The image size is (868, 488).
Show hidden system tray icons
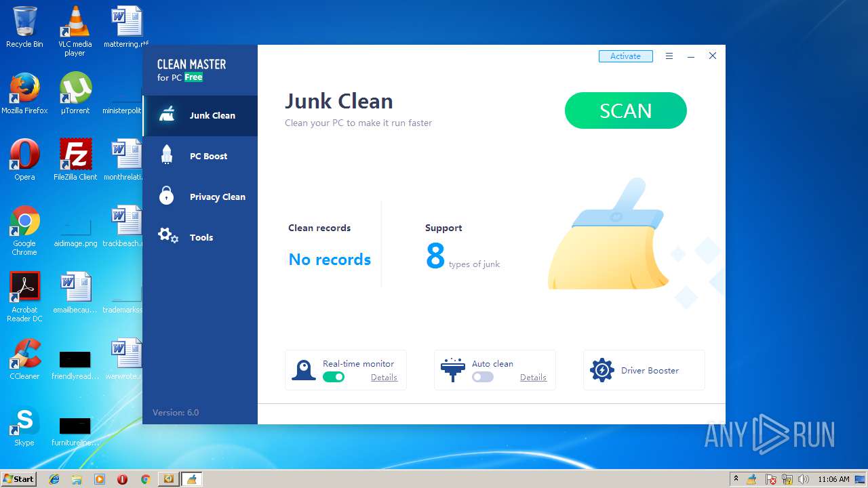click(736, 479)
